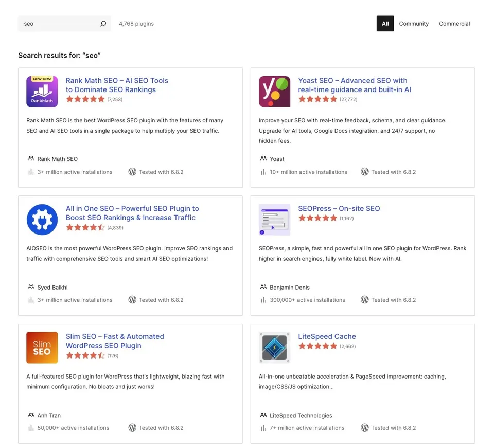
Task: Click the author icon beside Benjamin Denis
Action: pyautogui.click(x=263, y=287)
